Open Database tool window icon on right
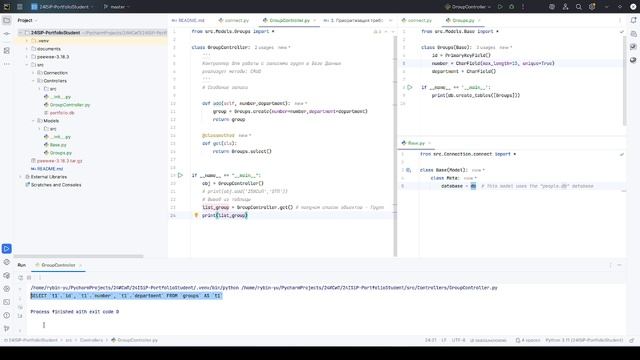Screen dimensions: 640x360 633,34
